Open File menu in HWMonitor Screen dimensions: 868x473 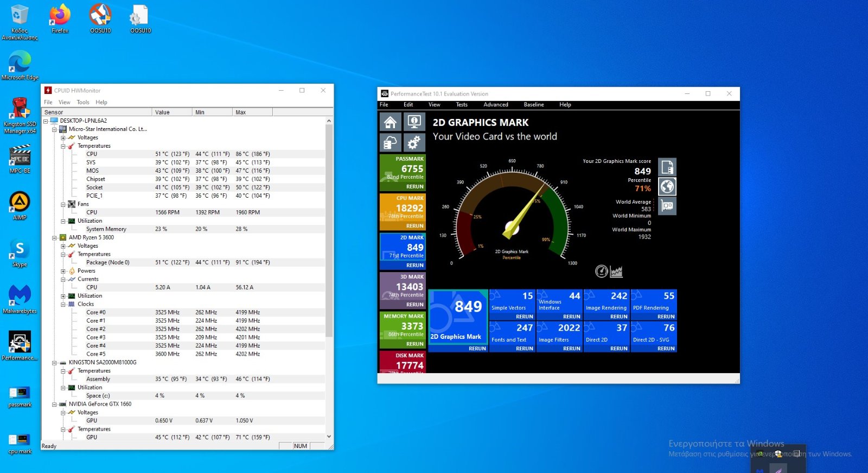pyautogui.click(x=48, y=102)
